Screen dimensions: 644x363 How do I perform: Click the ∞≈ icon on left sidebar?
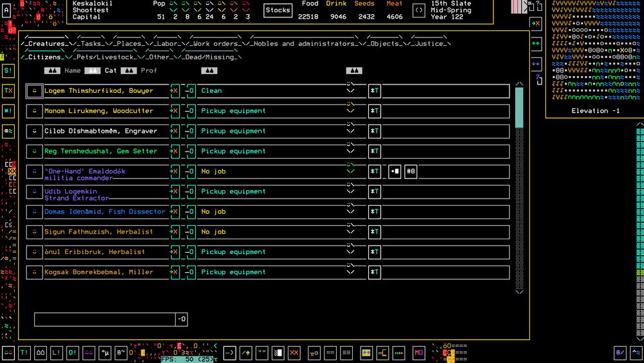(8, 131)
